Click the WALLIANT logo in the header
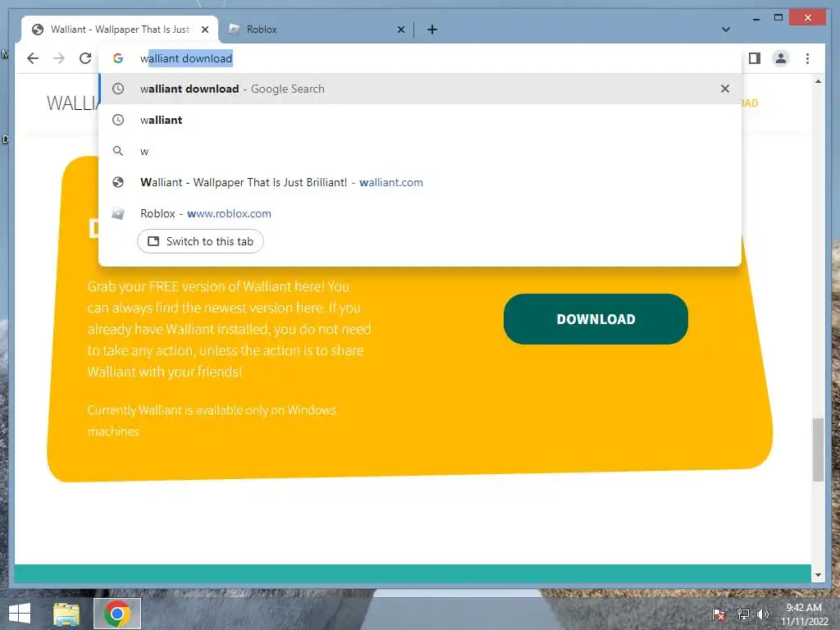 [x=73, y=103]
